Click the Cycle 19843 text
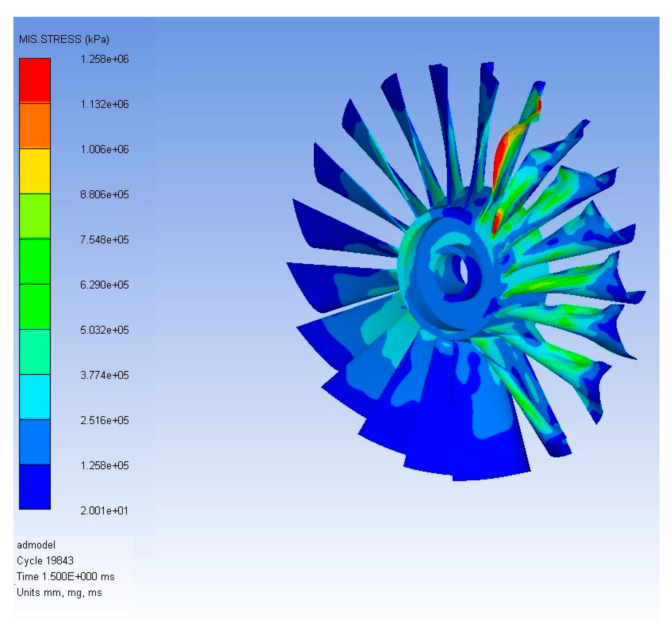 click(45, 561)
